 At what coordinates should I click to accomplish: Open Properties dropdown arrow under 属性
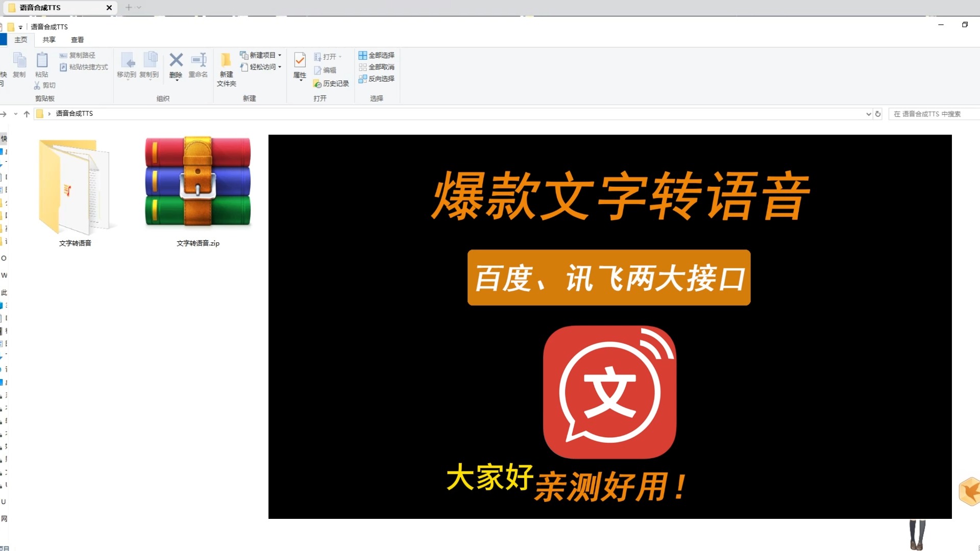click(x=300, y=81)
